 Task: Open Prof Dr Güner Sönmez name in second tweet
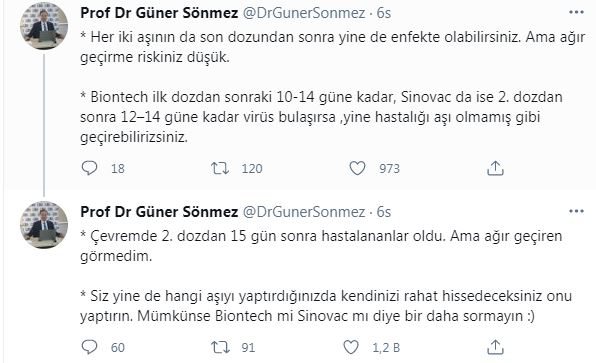click(159, 212)
